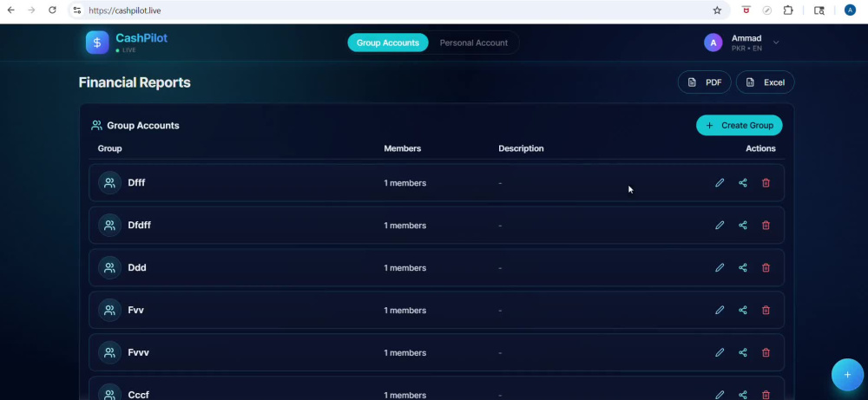Viewport: 868px width, 400px height.
Task: Edit the Fvv group with pencil icon
Action: (x=719, y=311)
